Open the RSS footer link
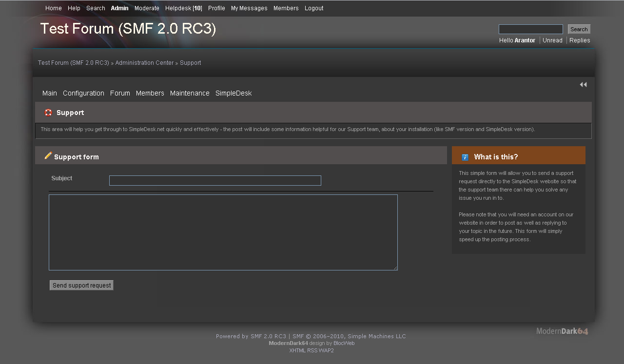This screenshot has height=364, width=624. (x=312, y=350)
